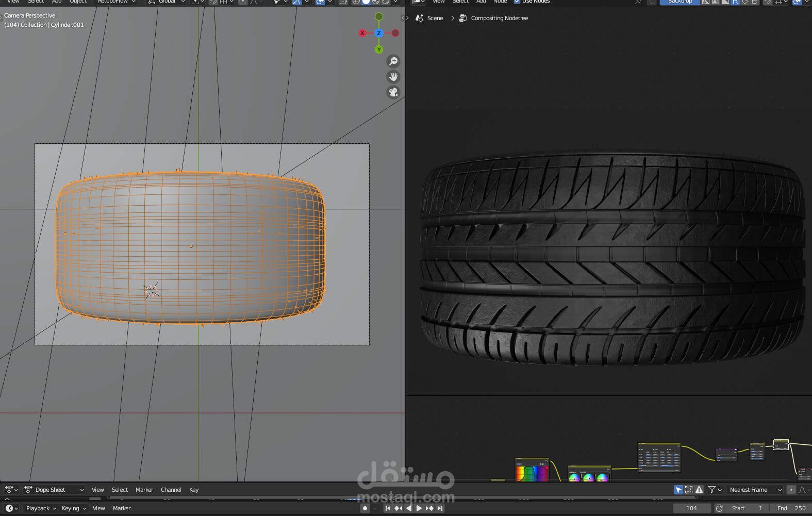Viewport: 812px width, 516px height.
Task: Click the Scene breadcrumb icon
Action: coord(419,18)
